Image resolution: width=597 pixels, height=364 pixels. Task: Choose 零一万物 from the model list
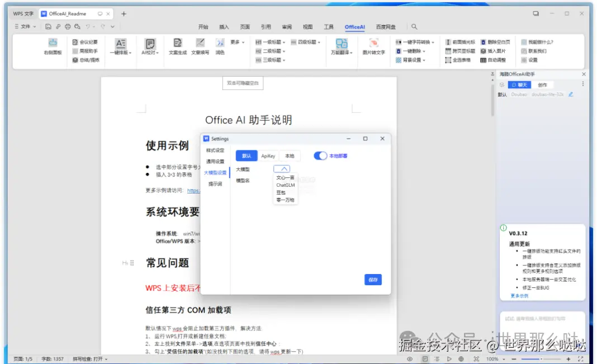point(285,200)
